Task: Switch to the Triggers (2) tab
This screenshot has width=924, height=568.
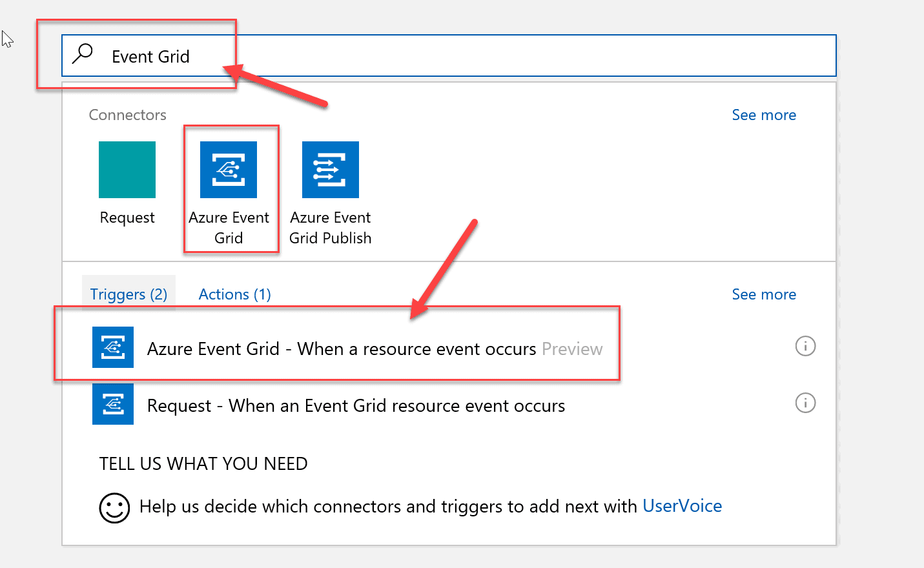Action: pos(128,294)
